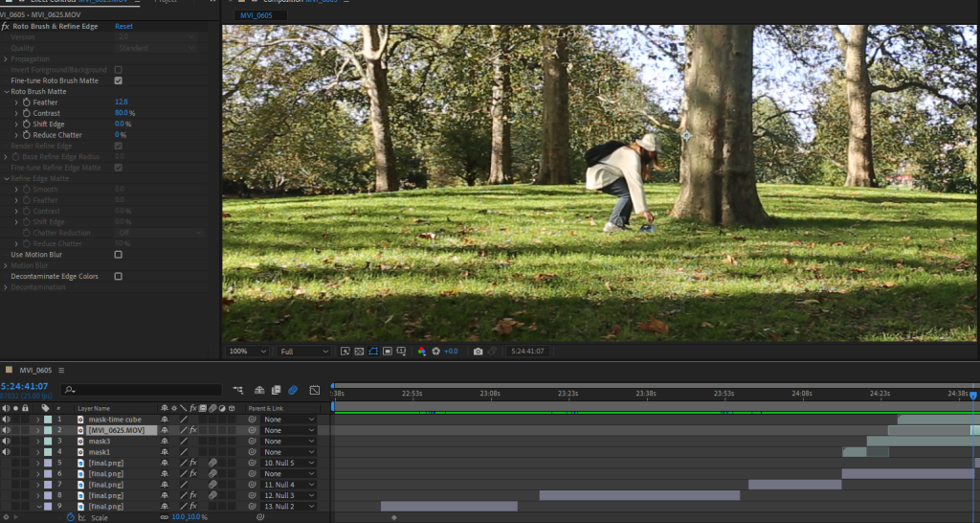Viewport: 980px width, 523px height.
Task: Toggle the transparency grid icon
Action: 359,352
